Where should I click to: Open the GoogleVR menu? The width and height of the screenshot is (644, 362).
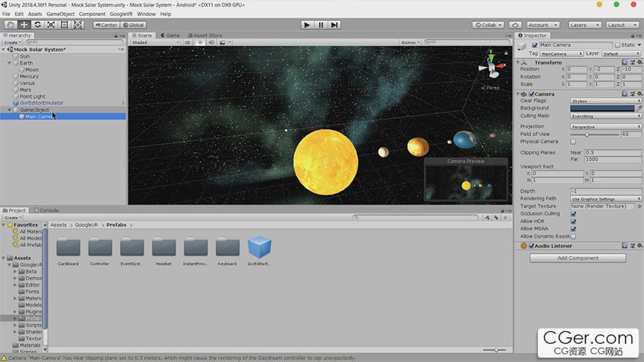[121, 14]
